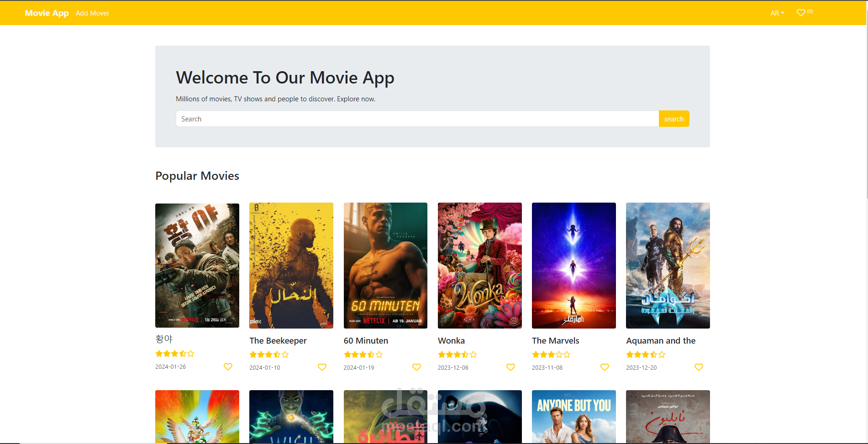Go to Movie App home brand link
This screenshot has width=868, height=444.
click(47, 13)
